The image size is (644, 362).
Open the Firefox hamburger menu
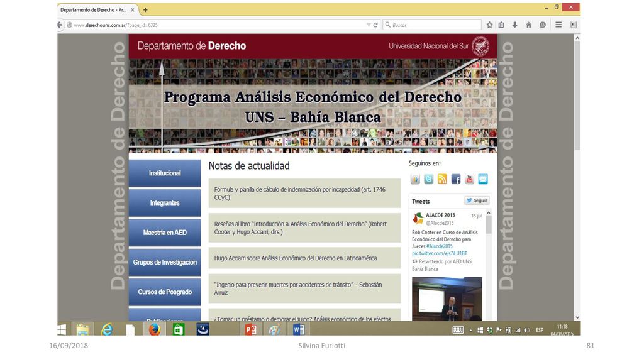click(558, 25)
